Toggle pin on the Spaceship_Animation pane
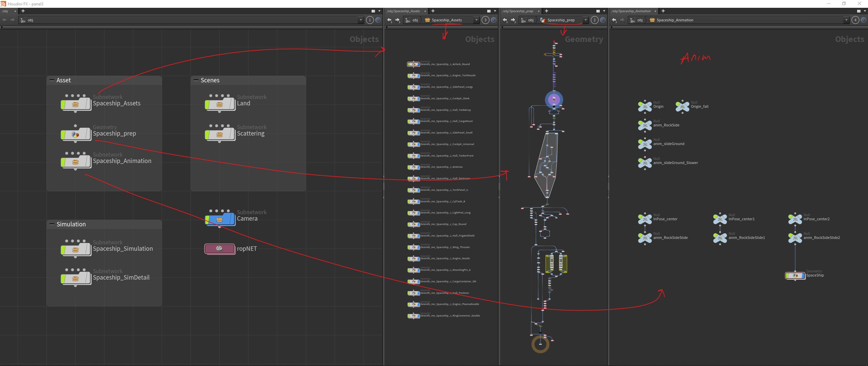This screenshot has width=868, height=366. pos(864,20)
